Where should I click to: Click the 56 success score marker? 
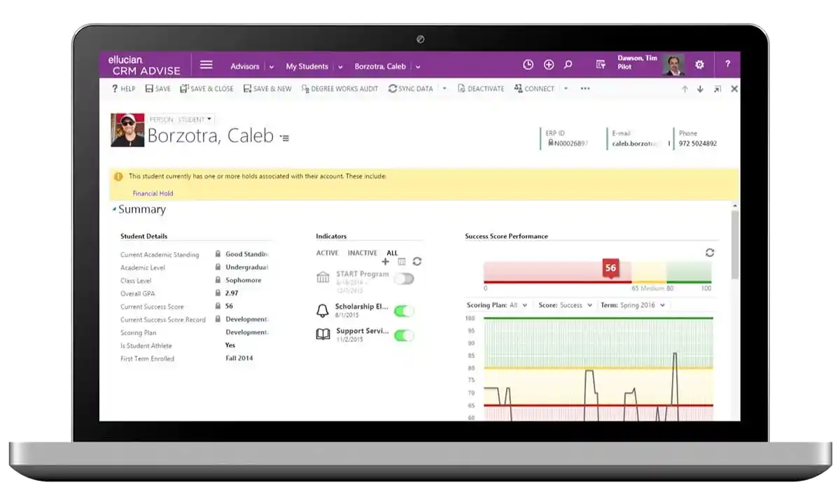[x=610, y=268]
